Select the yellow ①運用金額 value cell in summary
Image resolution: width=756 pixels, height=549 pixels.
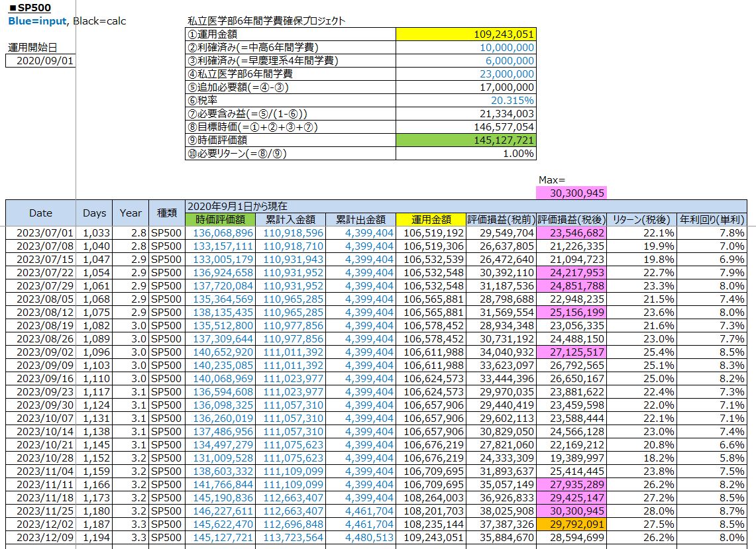(x=465, y=34)
